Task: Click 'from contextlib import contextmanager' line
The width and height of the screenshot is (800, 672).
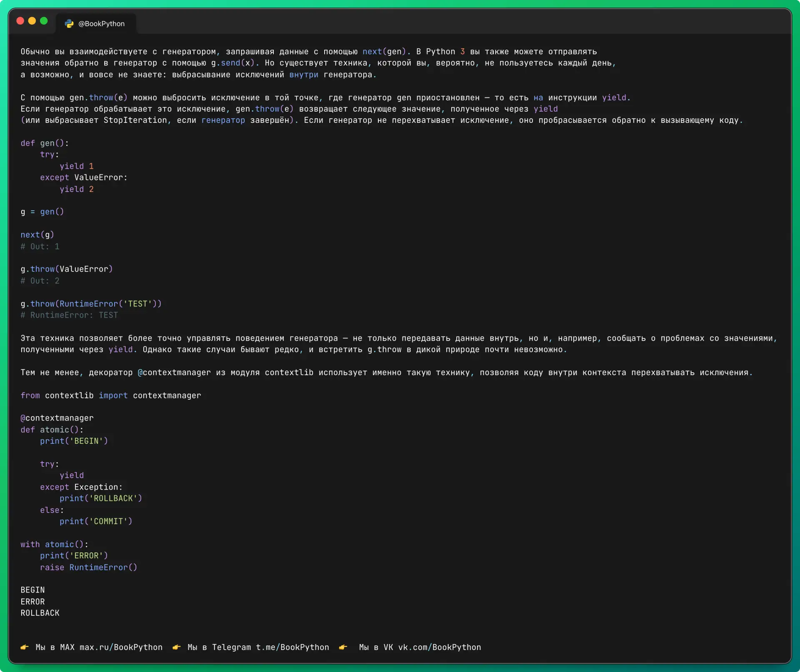Action: 111,396
